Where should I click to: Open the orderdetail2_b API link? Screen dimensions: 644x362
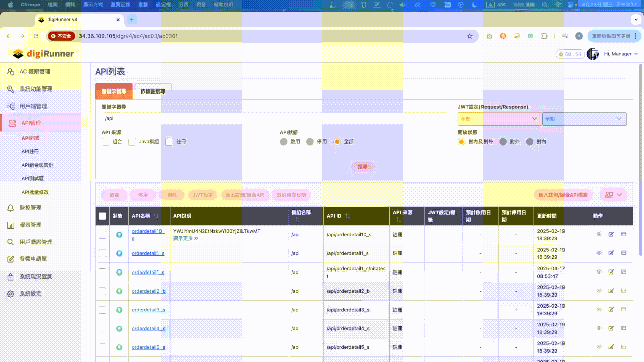[148, 291]
